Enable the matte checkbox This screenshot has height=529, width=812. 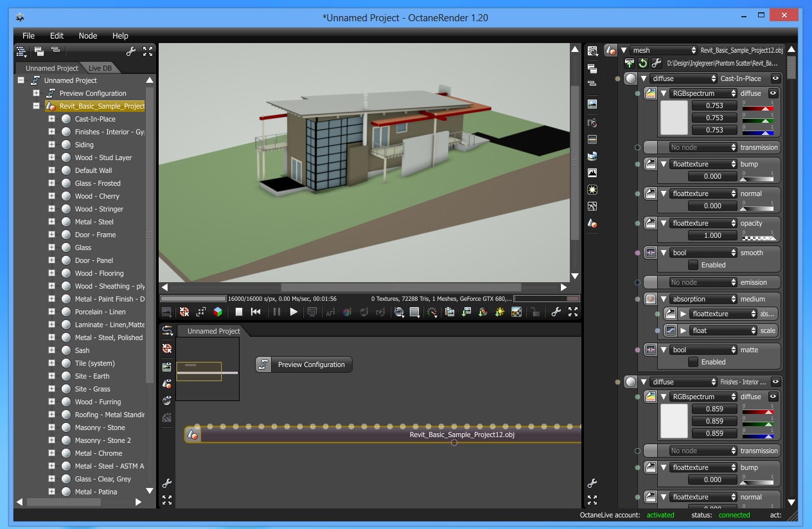(693, 362)
